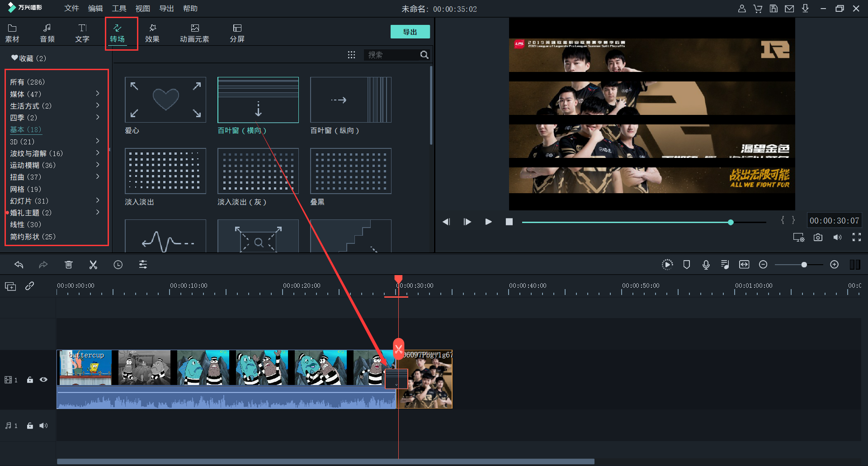Expand the 媒体 (47) category
The image size is (868, 466).
tap(98, 94)
